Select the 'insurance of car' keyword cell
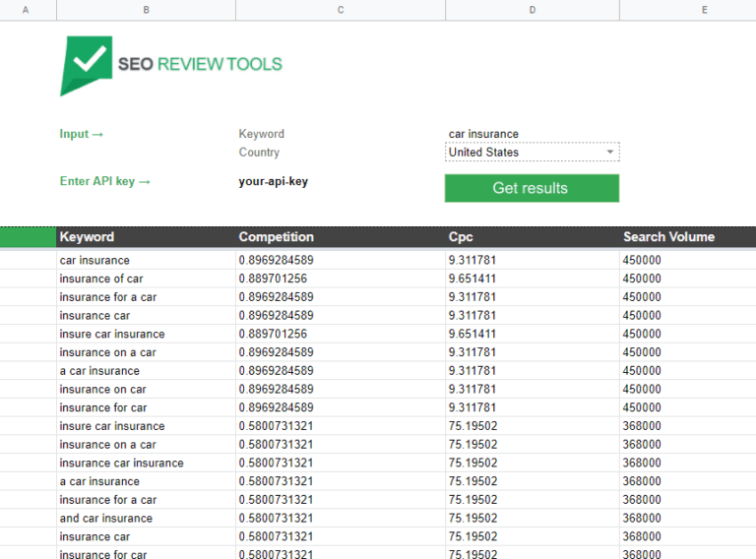Image resolution: width=756 pixels, height=559 pixels. click(101, 279)
